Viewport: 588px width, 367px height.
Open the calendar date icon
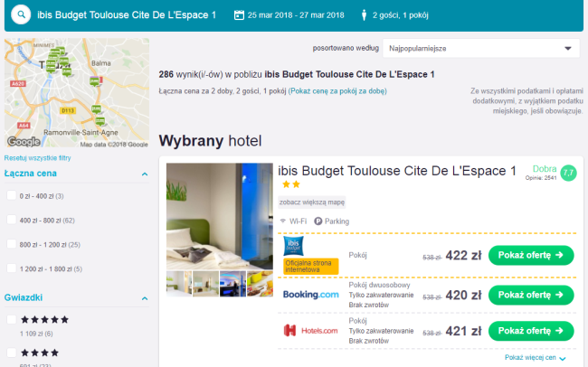[x=239, y=15]
